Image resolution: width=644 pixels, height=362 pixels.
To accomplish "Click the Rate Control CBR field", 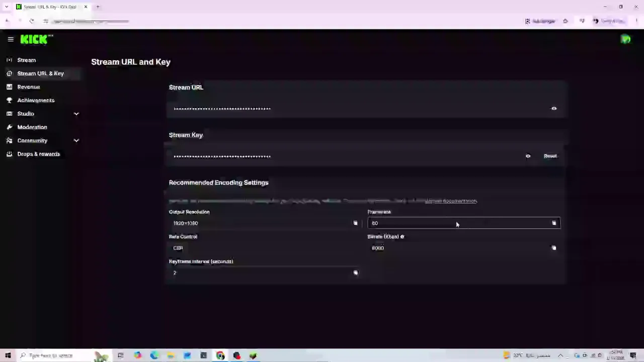I will (x=265, y=248).
